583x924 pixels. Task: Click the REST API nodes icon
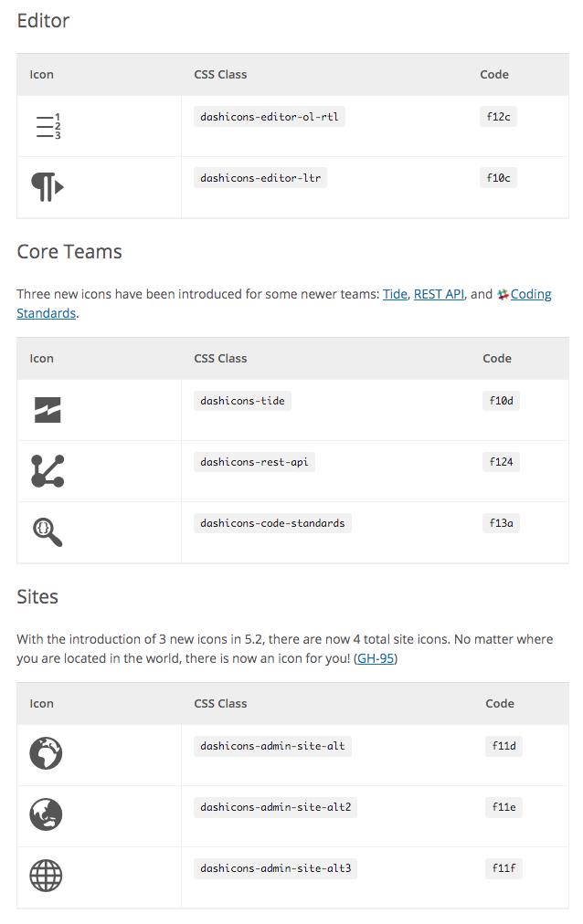(x=48, y=471)
